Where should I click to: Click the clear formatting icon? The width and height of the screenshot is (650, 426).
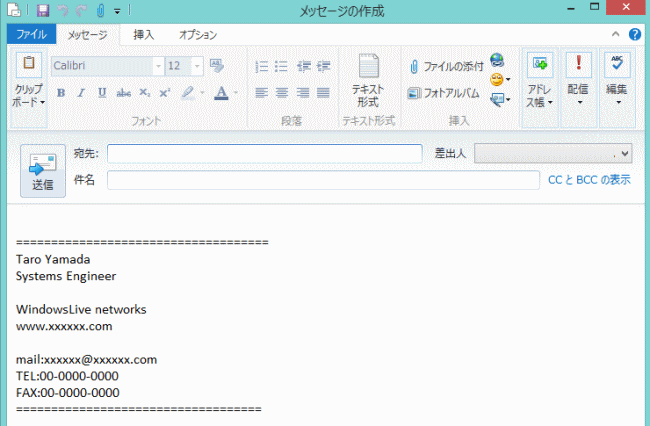click(217, 65)
